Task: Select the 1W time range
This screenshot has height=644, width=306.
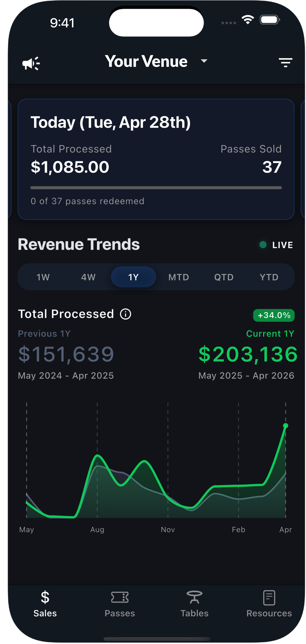Action: coord(43,277)
